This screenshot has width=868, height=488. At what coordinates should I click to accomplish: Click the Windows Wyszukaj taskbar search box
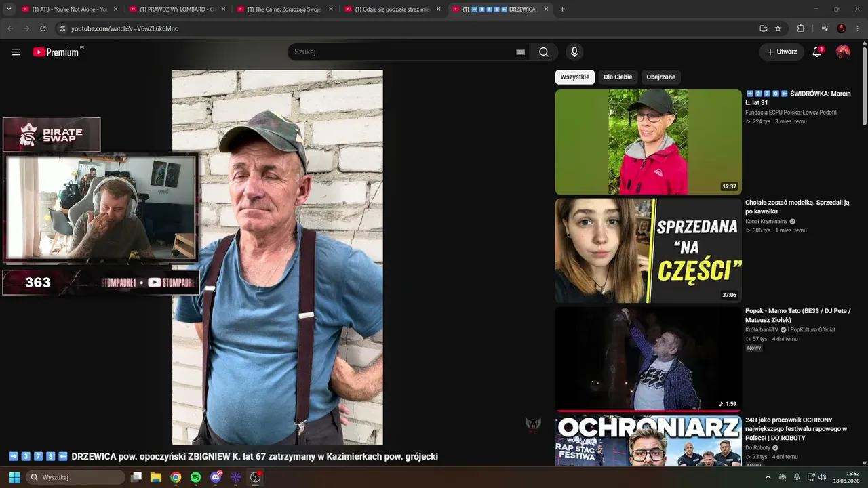pyautogui.click(x=75, y=477)
